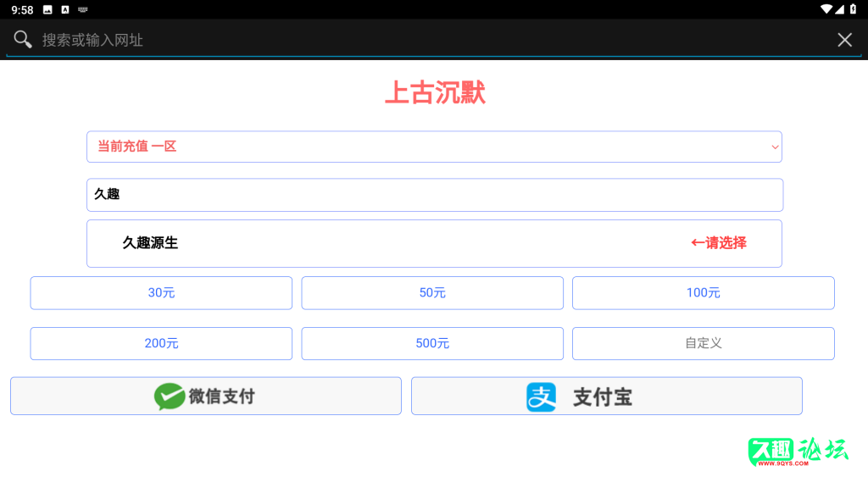
Task: Click the 久趣 account input field
Action: [434, 194]
